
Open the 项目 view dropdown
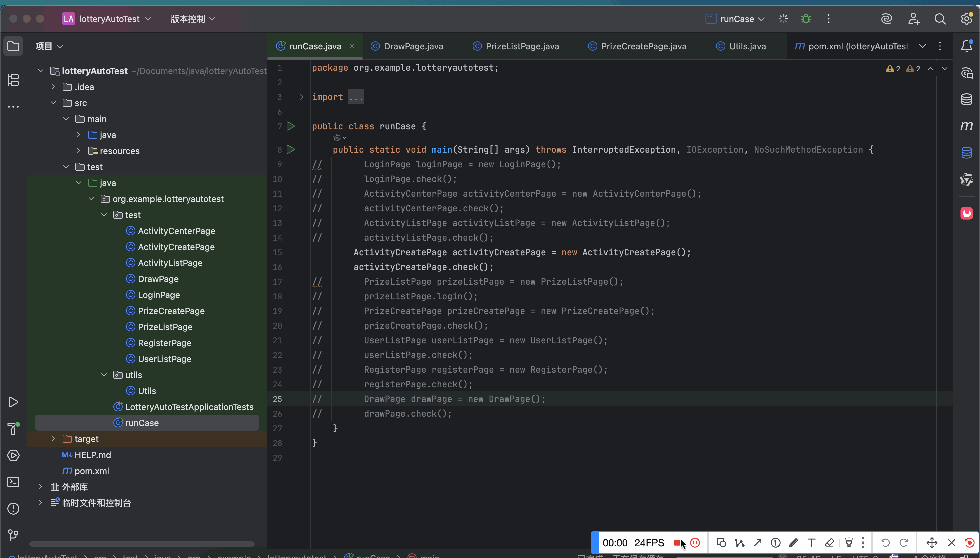click(49, 46)
